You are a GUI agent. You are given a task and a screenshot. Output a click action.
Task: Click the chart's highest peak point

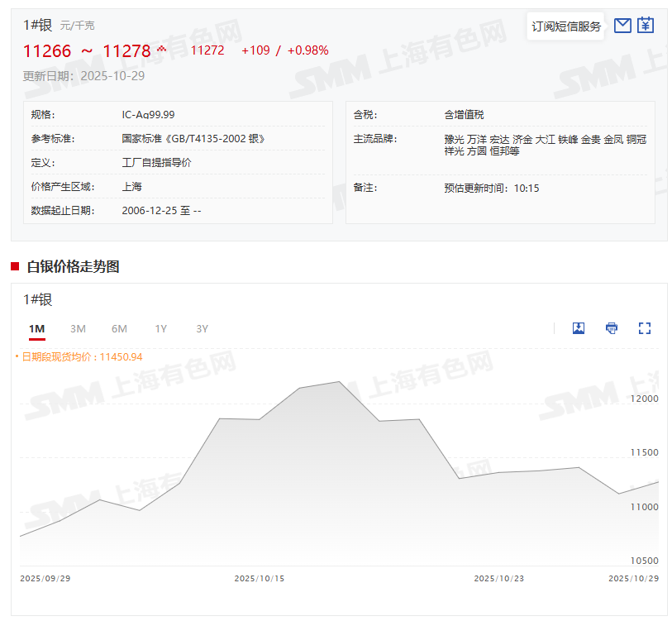[339, 382]
